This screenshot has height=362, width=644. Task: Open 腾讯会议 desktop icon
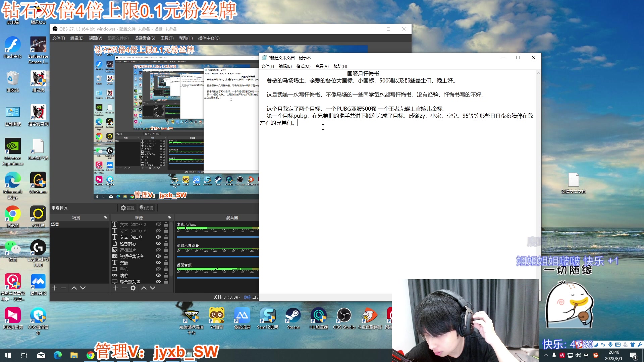38,284
